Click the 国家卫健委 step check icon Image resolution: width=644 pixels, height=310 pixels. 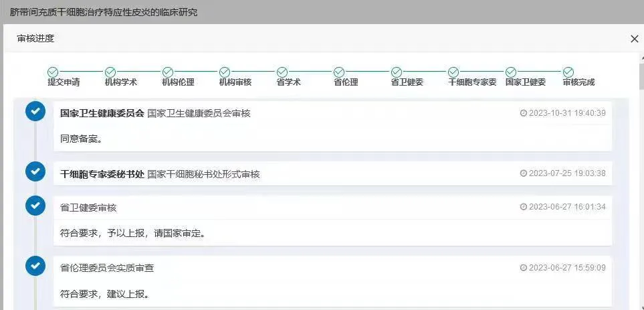click(511, 72)
